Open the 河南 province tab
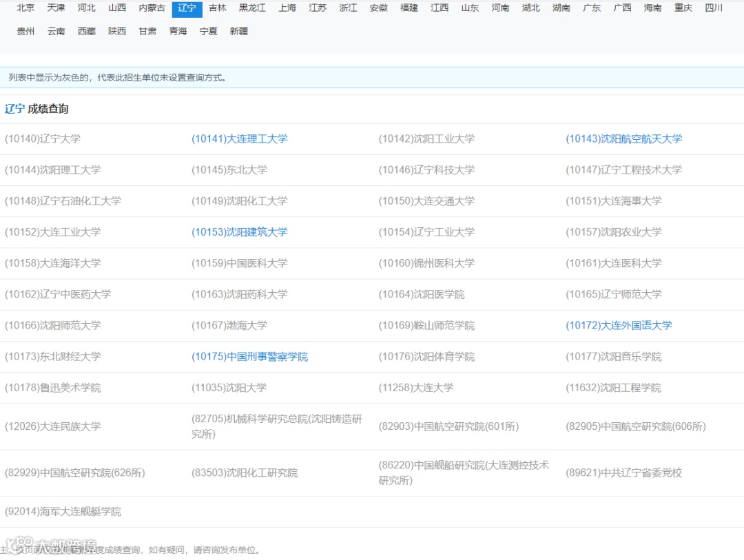Screen dimensions: 744x560 point(500,8)
